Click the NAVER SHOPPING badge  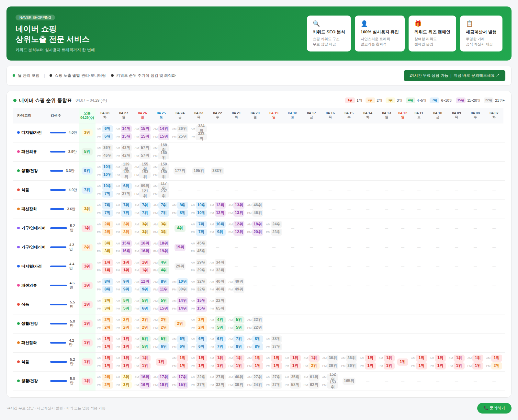coord(35,17)
